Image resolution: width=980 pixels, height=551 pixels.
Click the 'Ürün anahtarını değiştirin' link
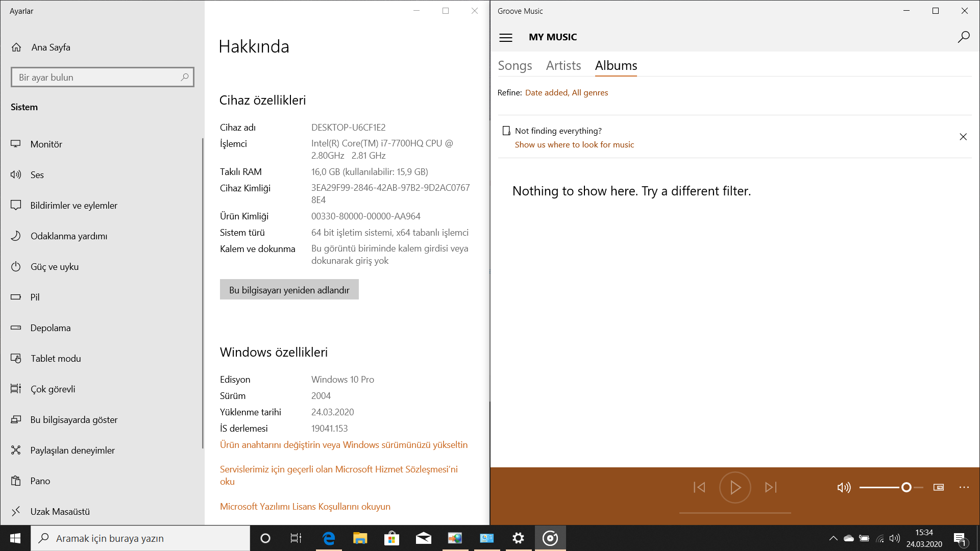pyautogui.click(x=344, y=444)
